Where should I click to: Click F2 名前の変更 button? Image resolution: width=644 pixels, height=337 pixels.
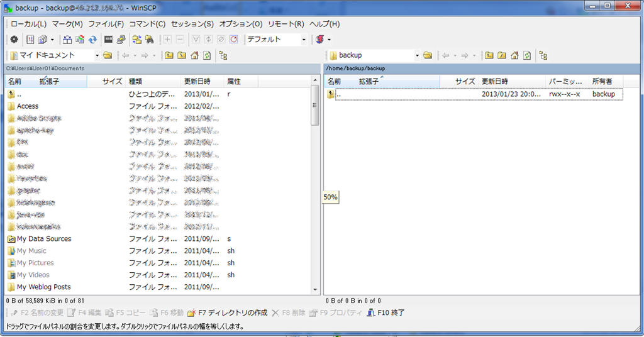tap(37, 312)
